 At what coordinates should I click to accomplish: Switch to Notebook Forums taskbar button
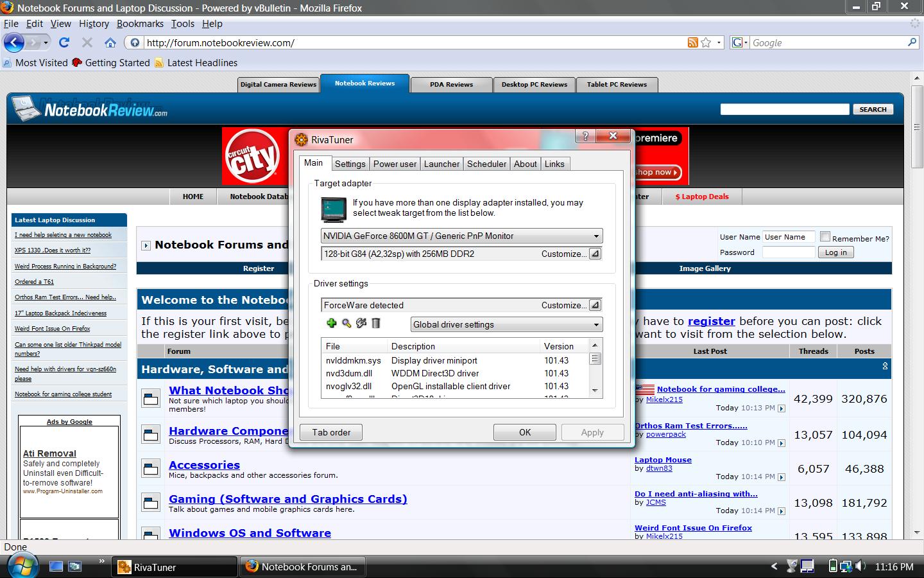(x=302, y=566)
